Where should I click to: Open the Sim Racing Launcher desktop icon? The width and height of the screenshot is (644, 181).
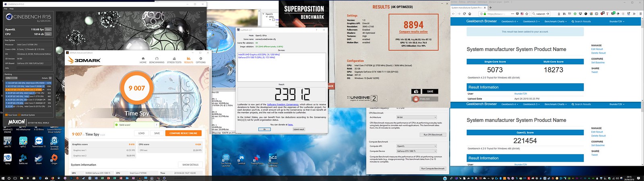[x=226, y=160]
